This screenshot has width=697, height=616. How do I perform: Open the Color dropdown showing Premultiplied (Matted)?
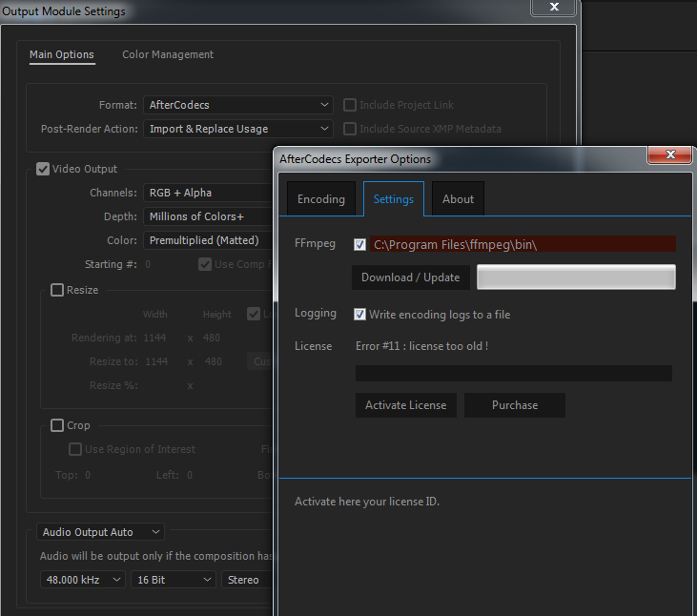pyautogui.click(x=208, y=240)
